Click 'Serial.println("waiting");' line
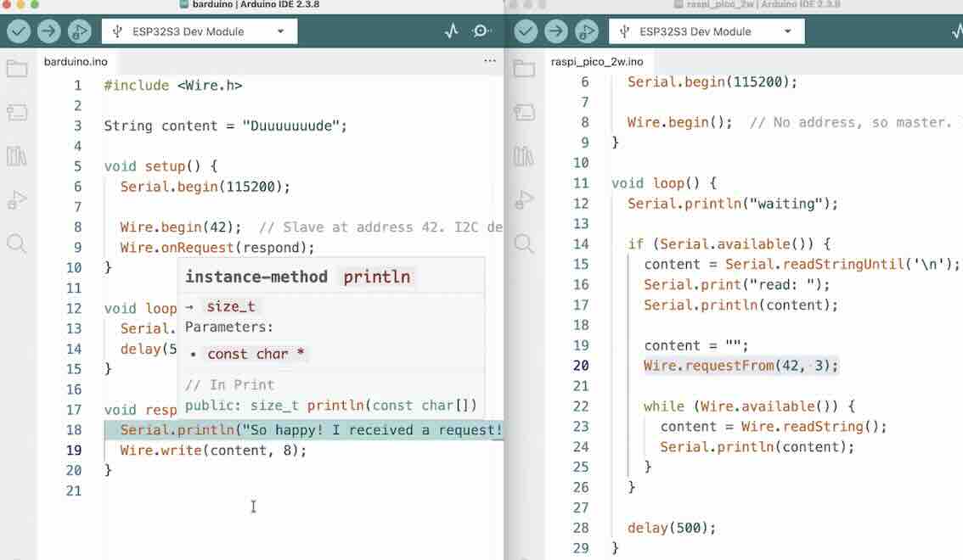The image size is (963, 560). tap(733, 204)
